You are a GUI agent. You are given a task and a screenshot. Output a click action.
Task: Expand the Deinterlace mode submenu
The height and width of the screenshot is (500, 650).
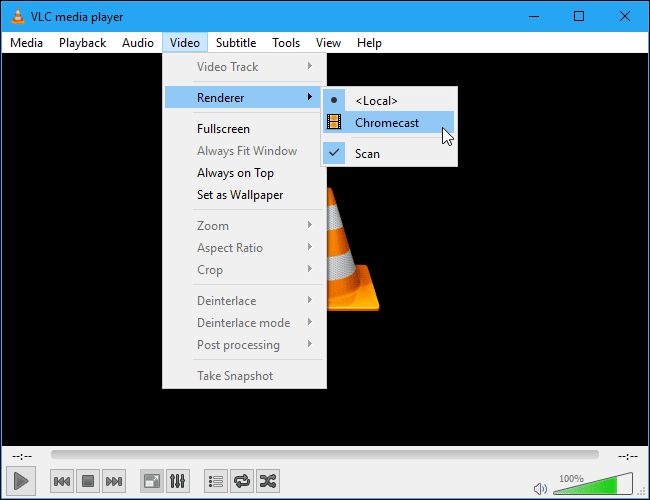coord(244,323)
